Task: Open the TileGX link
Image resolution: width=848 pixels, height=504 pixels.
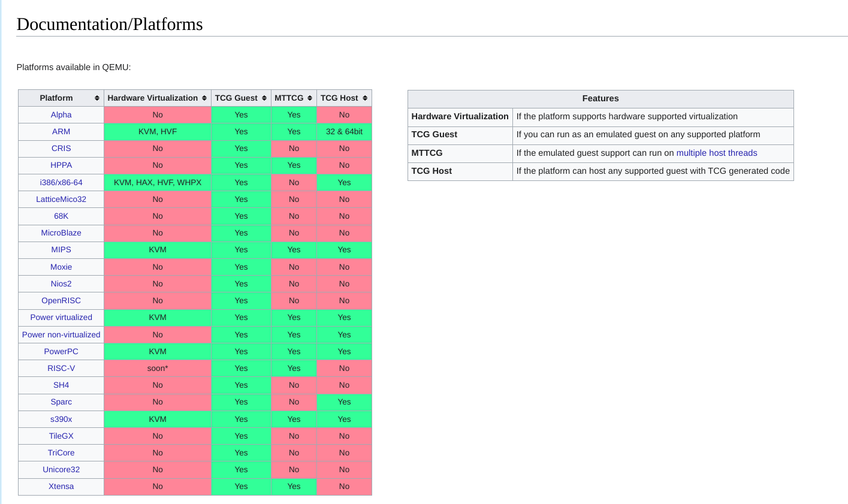Action: point(61,436)
